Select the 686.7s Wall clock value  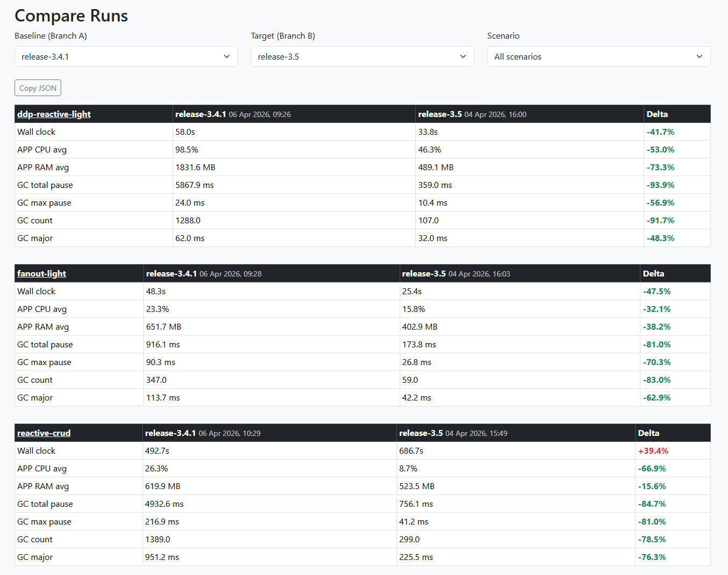point(411,451)
